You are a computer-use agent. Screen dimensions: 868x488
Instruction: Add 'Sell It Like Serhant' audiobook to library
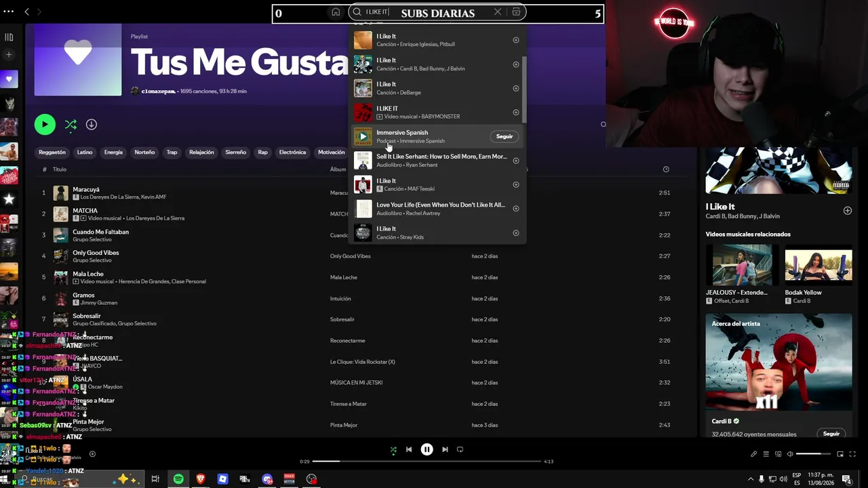[516, 161]
